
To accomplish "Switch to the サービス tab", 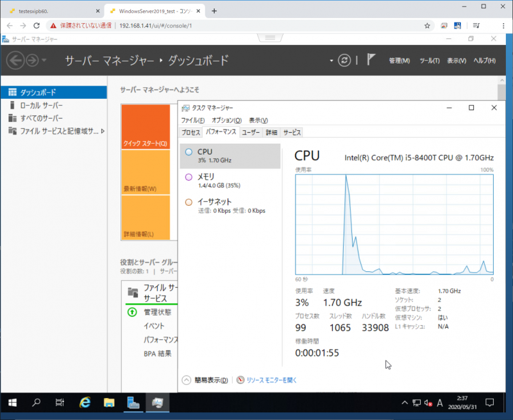I will (x=292, y=133).
